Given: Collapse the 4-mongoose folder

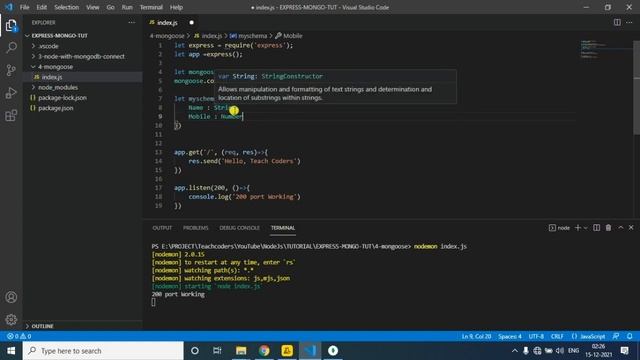Looking at the screenshot, I should point(33,67).
